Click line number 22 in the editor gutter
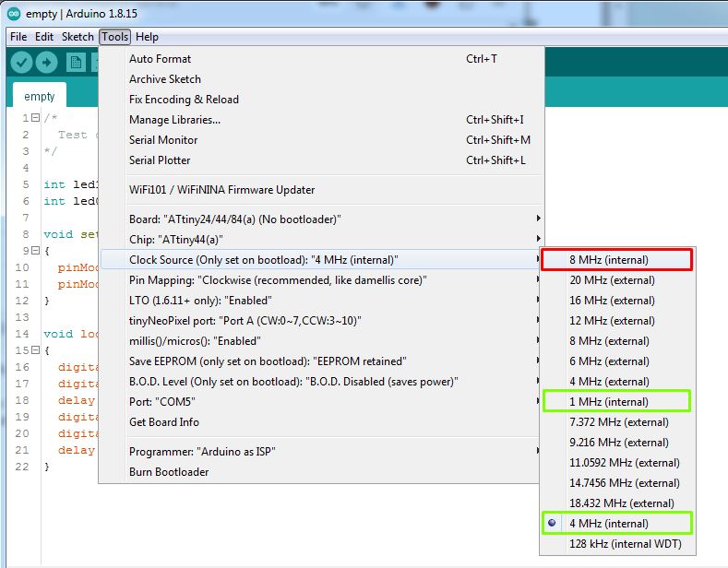This screenshot has height=568, width=728. [x=22, y=467]
